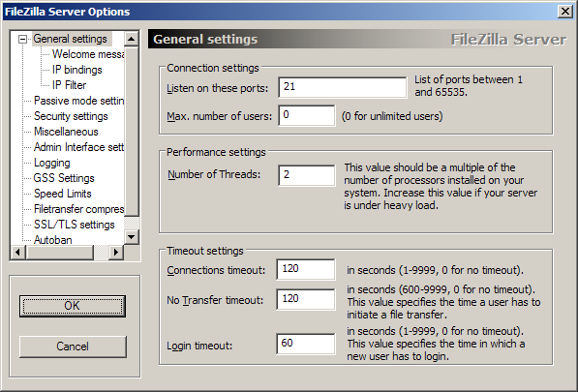This screenshot has width=578, height=392.
Task: Go to Security settings
Action: [x=71, y=116]
